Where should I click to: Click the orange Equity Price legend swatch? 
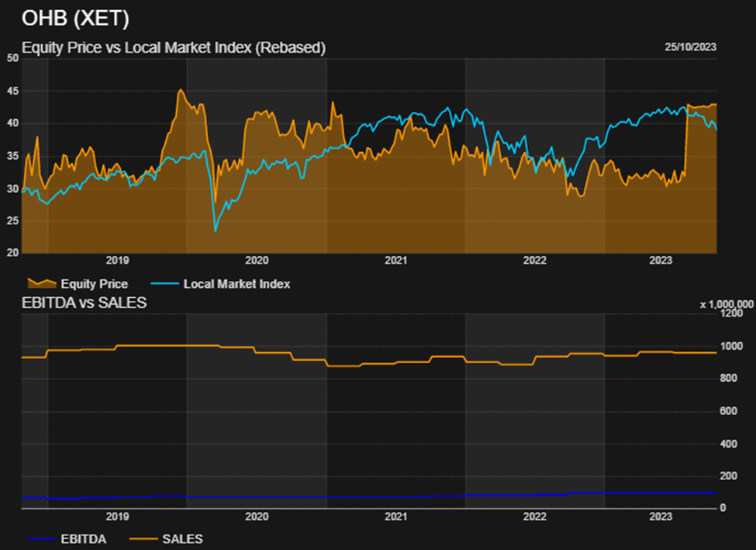pyautogui.click(x=42, y=283)
